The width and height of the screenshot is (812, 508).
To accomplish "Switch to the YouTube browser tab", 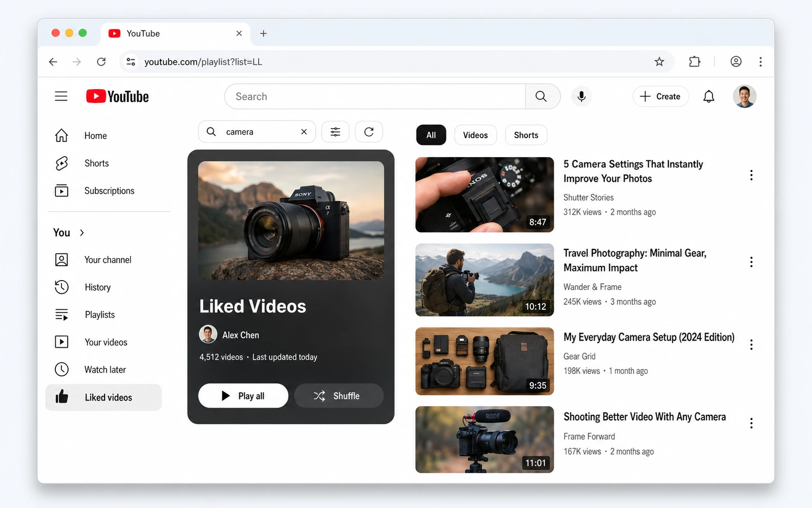I will pyautogui.click(x=176, y=33).
